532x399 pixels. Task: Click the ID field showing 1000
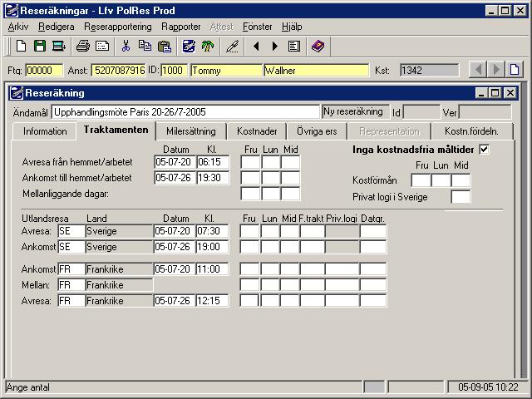(174, 70)
